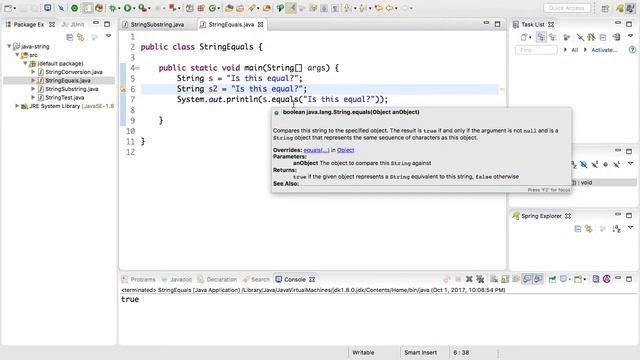Click Collapse All in Spring Explorer
This screenshot has height=360, width=640.
coord(578,229)
